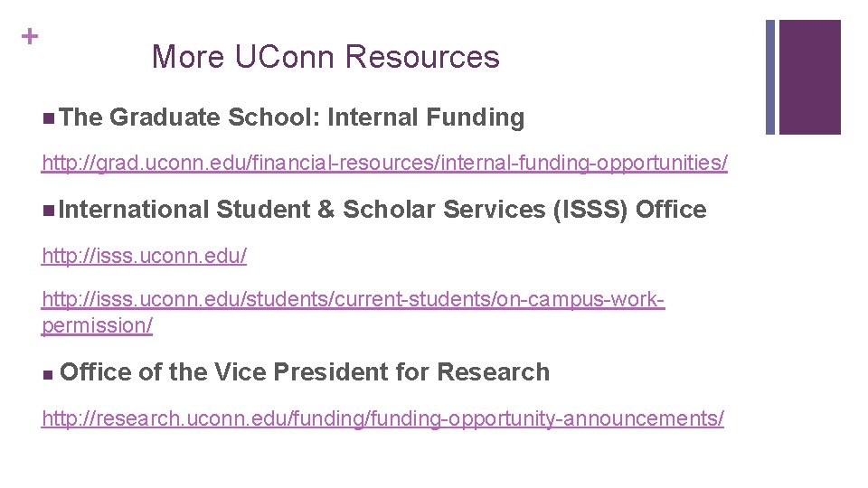The height and width of the screenshot is (488, 868).
Task: Follow the ISSS on-campus-work-permission link
Action: (x=353, y=299)
